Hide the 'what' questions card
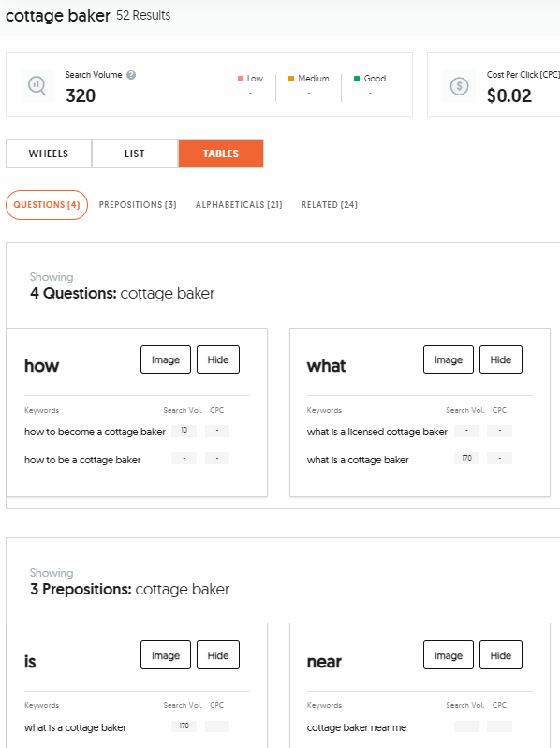 tap(500, 359)
